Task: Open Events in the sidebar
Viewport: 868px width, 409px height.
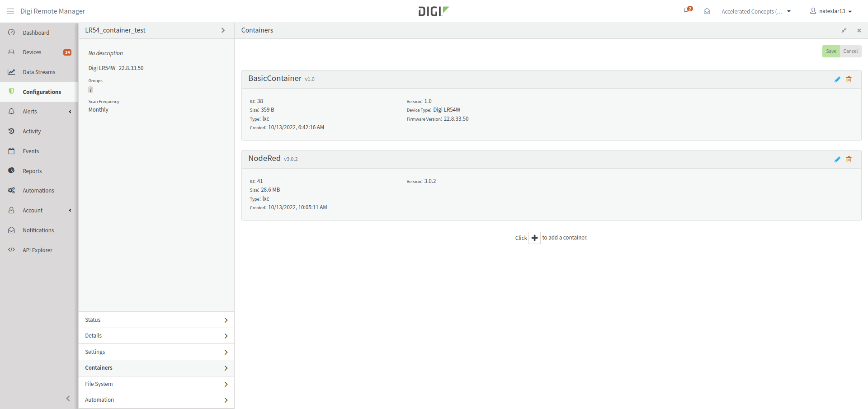Action: click(39, 151)
